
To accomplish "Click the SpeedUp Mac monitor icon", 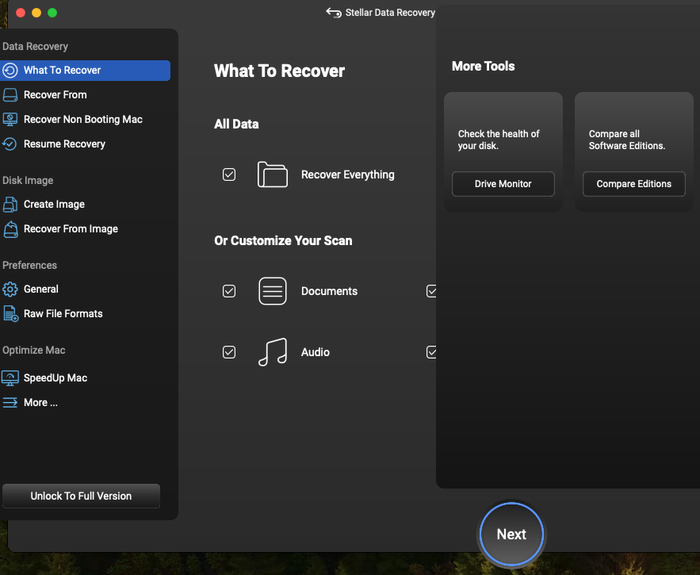I will (x=10, y=378).
